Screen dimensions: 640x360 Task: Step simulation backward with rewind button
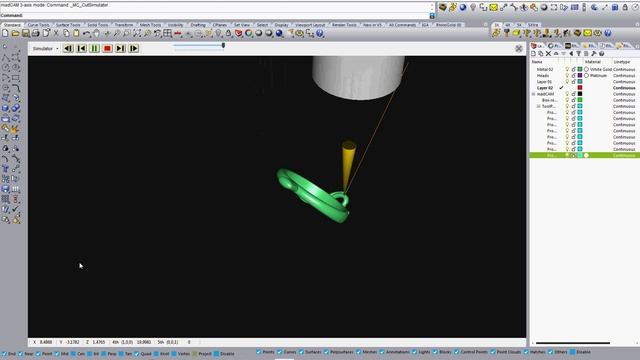pyautogui.click(x=68, y=49)
